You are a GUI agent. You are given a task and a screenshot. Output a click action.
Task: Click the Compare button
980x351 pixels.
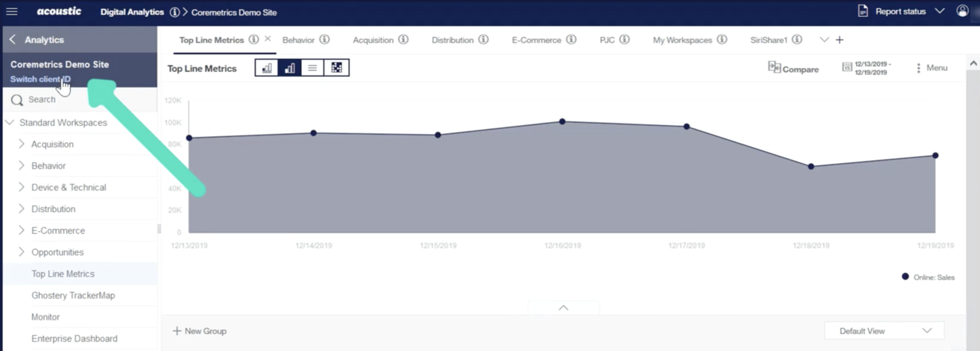pos(793,68)
